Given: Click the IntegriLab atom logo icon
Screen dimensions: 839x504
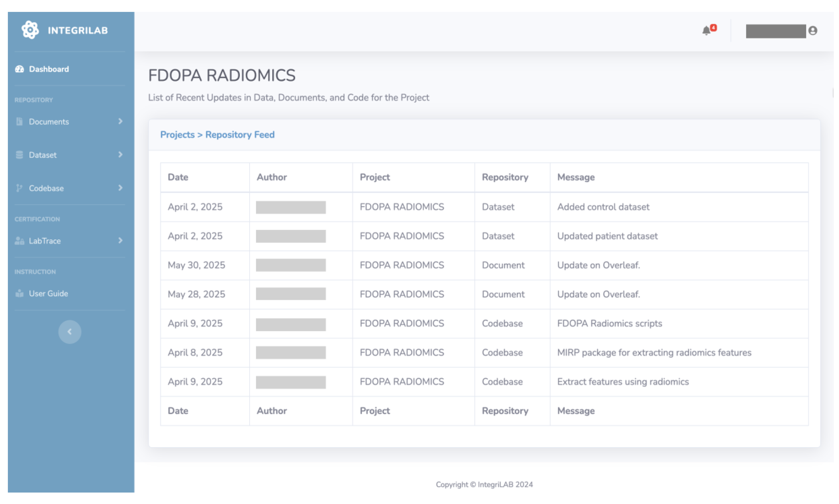Looking at the screenshot, I should pyautogui.click(x=30, y=30).
